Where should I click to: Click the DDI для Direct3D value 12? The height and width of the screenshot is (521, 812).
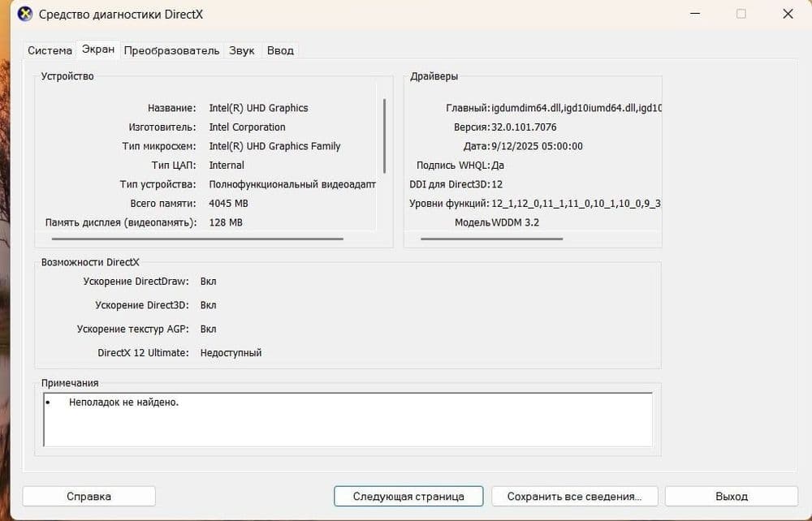click(x=497, y=185)
